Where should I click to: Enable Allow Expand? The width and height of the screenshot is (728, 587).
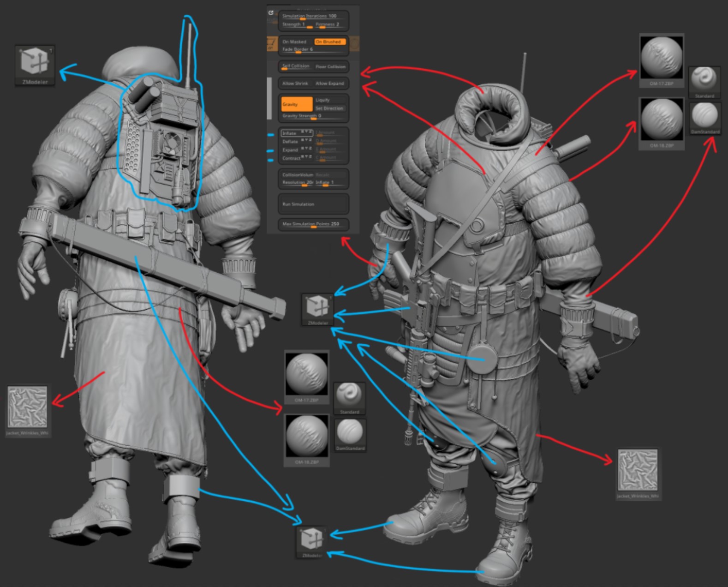tap(330, 84)
